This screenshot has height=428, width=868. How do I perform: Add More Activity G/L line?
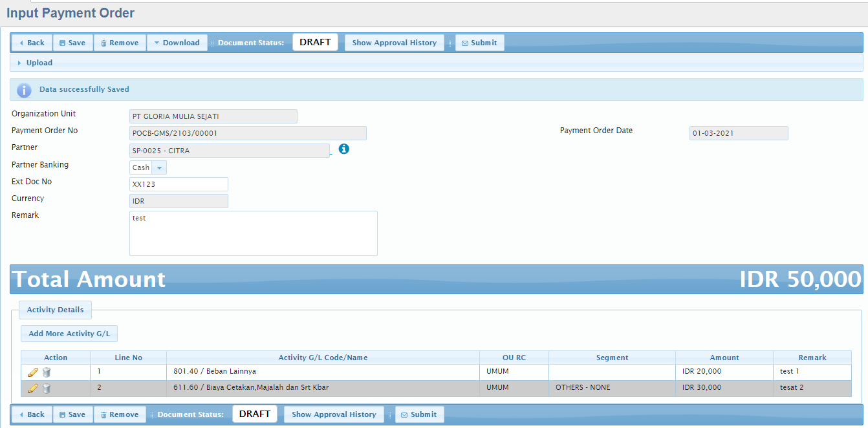(69, 334)
